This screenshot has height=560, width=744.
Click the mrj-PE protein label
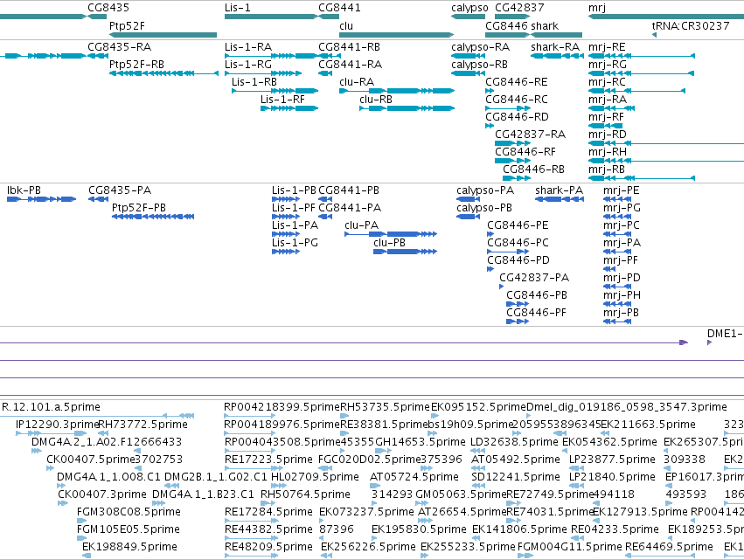pos(621,191)
